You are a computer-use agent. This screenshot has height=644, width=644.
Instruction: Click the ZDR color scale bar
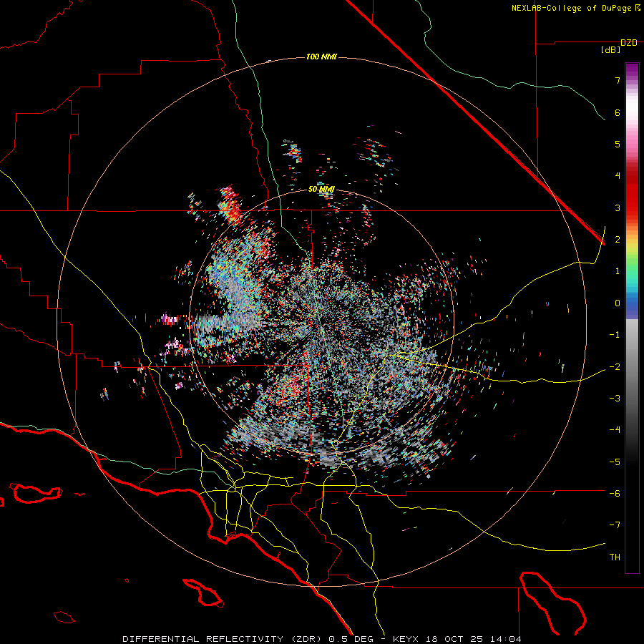(x=632, y=318)
